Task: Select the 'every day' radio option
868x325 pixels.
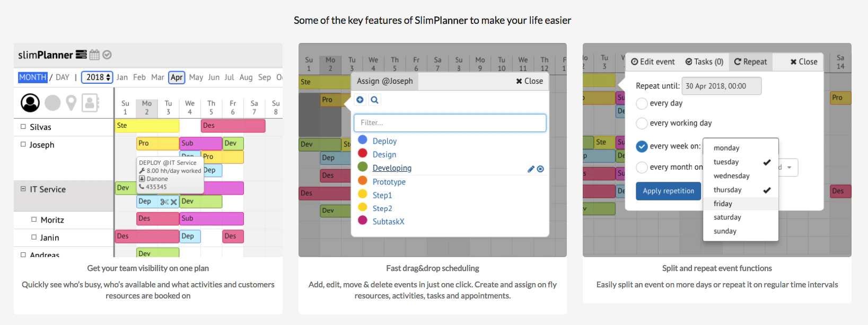Action: click(x=642, y=103)
